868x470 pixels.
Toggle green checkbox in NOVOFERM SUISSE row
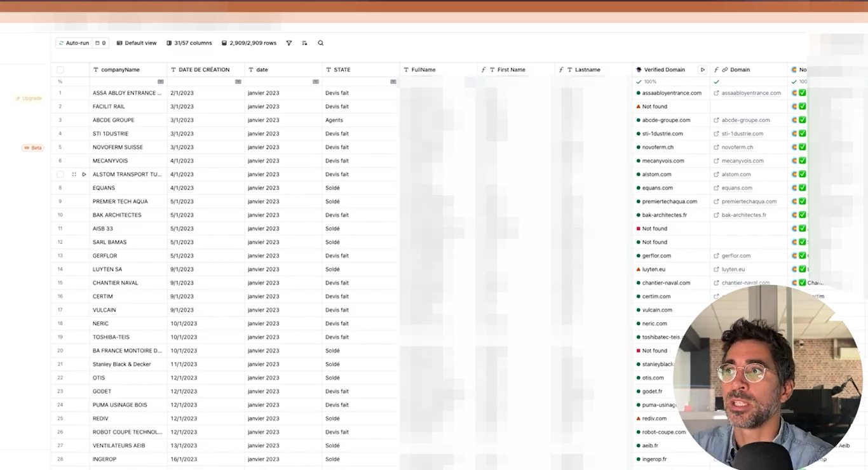pos(803,147)
